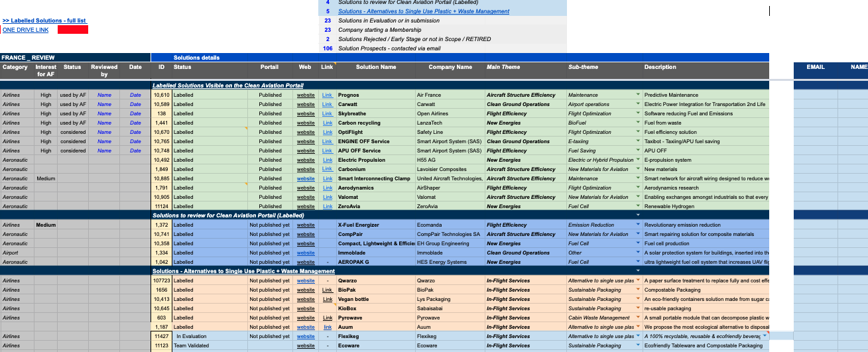Open the website link for CompPair
This screenshot has width=868, height=352.
[x=306, y=234]
